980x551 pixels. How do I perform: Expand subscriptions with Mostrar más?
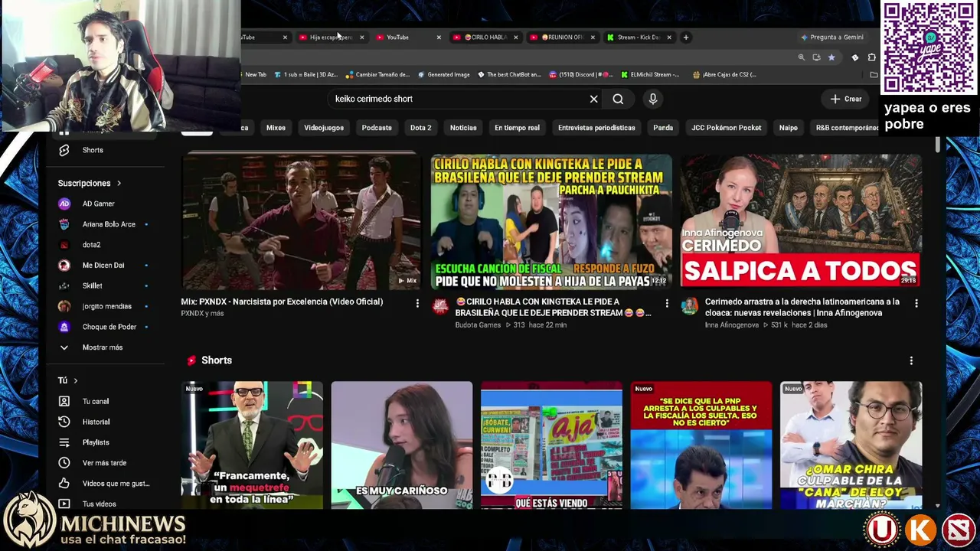coord(102,347)
